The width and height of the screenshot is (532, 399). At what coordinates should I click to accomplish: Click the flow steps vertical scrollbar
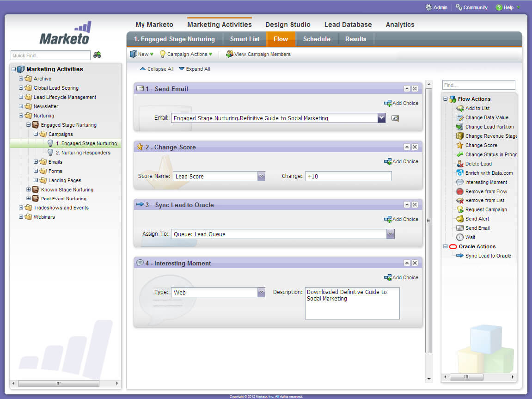point(429,221)
